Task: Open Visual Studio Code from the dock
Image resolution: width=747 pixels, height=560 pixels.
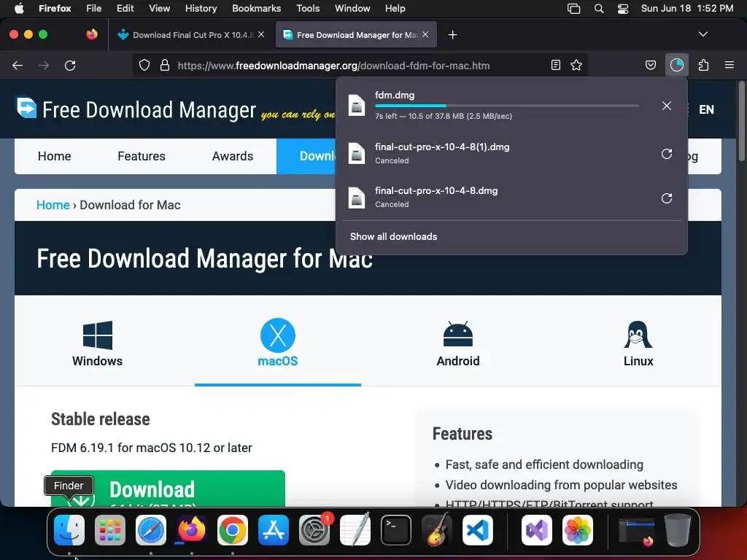Action: click(477, 529)
